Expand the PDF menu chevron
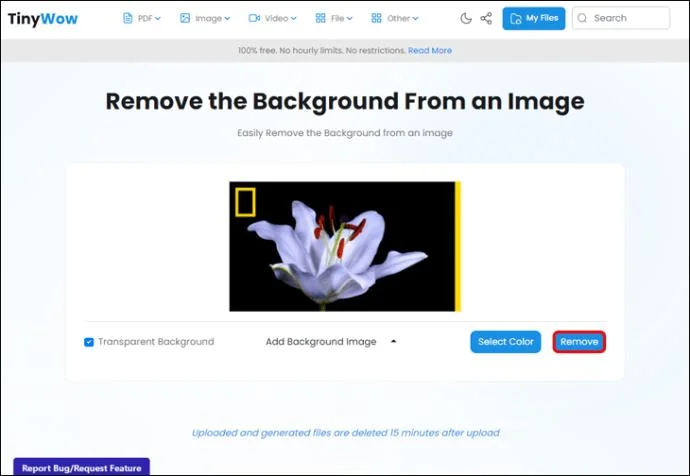This screenshot has width=690, height=476. [x=158, y=18]
